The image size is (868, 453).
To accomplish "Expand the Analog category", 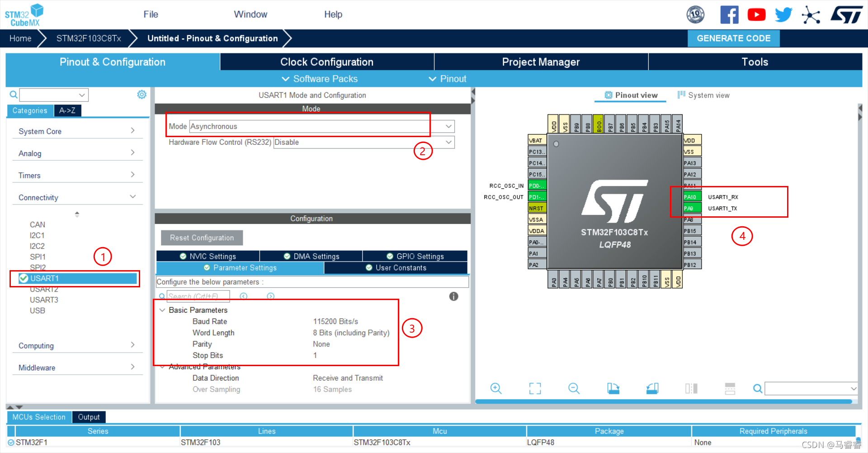I will 77,153.
